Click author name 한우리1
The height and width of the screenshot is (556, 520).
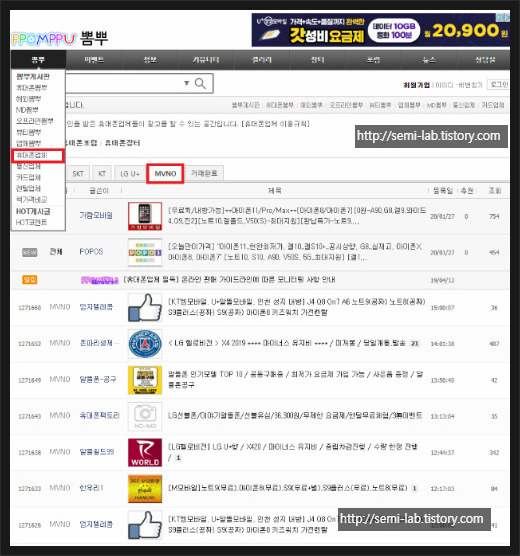click(91, 488)
